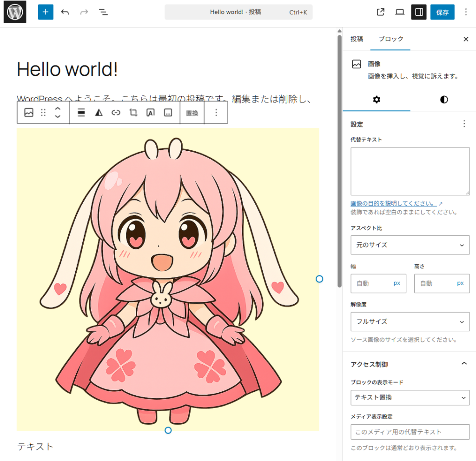
Task: Click the insert link icon
Action: pyautogui.click(x=116, y=113)
